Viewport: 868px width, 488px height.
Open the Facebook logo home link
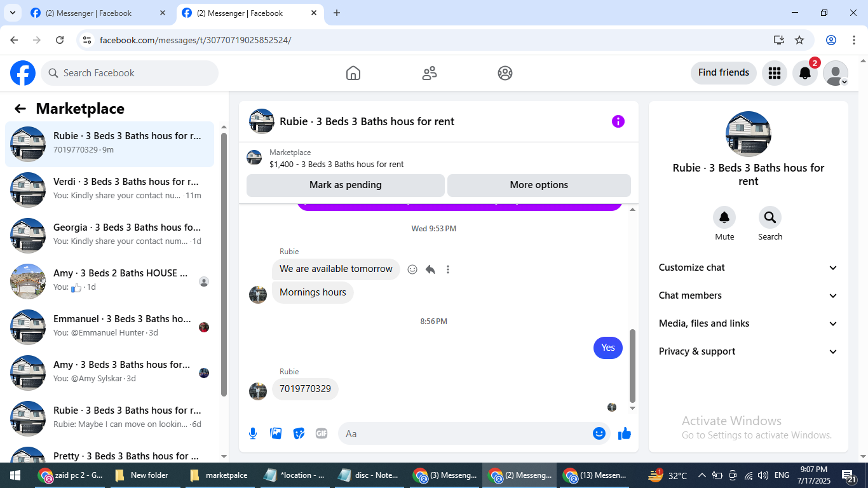click(23, 73)
